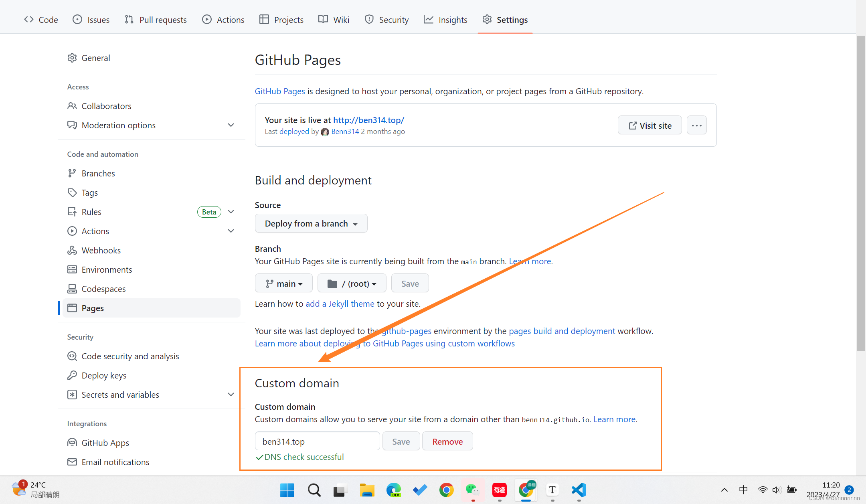Select Pages in the sidebar
866x504 pixels.
152,308
